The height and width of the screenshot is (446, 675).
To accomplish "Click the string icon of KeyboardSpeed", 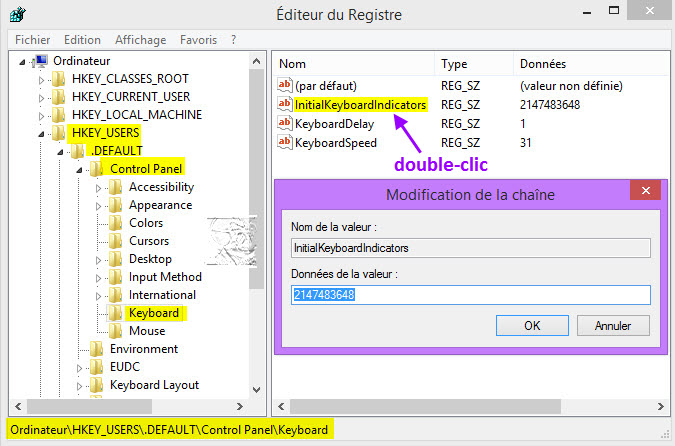I will (285, 142).
